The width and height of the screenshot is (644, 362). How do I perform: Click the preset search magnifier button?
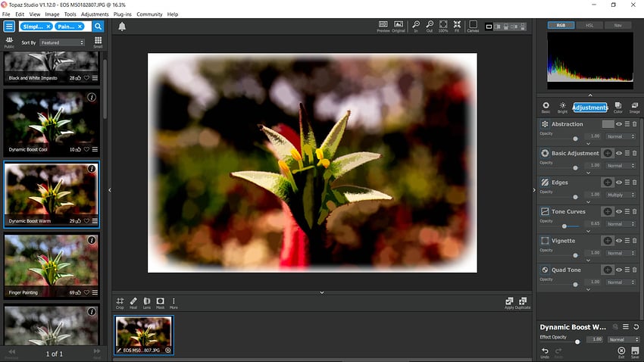(98, 27)
